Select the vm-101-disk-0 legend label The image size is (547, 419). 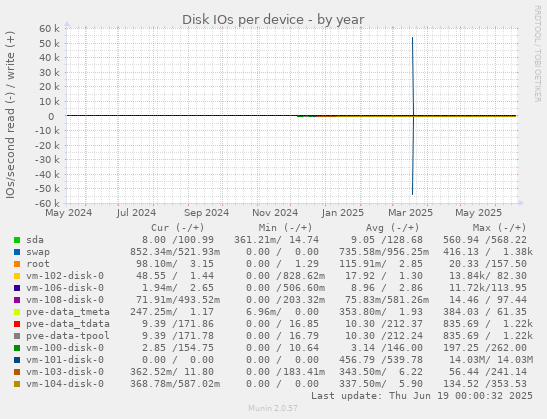pos(65,360)
